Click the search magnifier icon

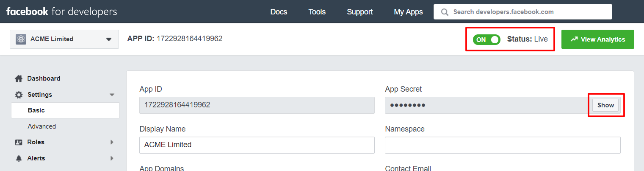click(x=445, y=12)
